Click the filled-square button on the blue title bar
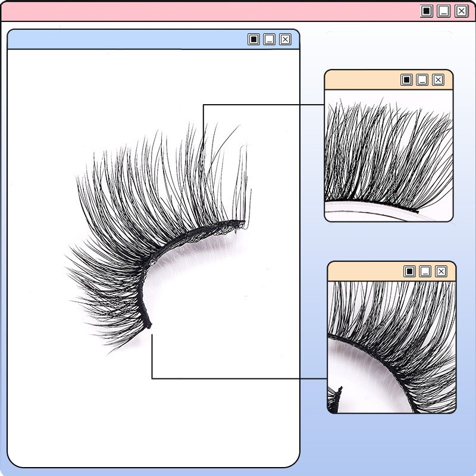 click(254, 39)
